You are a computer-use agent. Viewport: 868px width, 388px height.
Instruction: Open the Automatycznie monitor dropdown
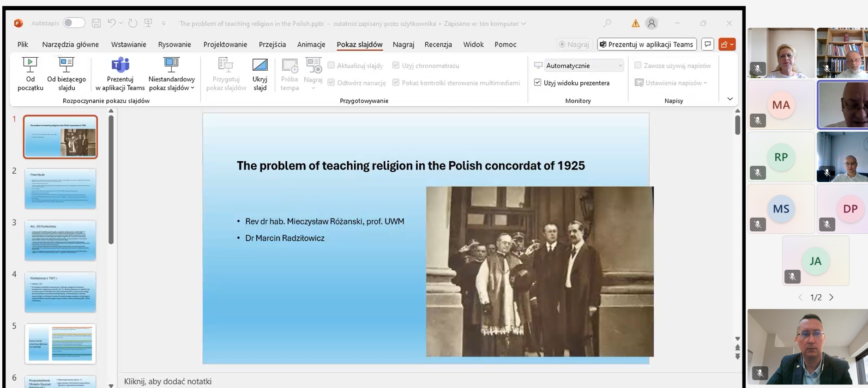coord(584,66)
